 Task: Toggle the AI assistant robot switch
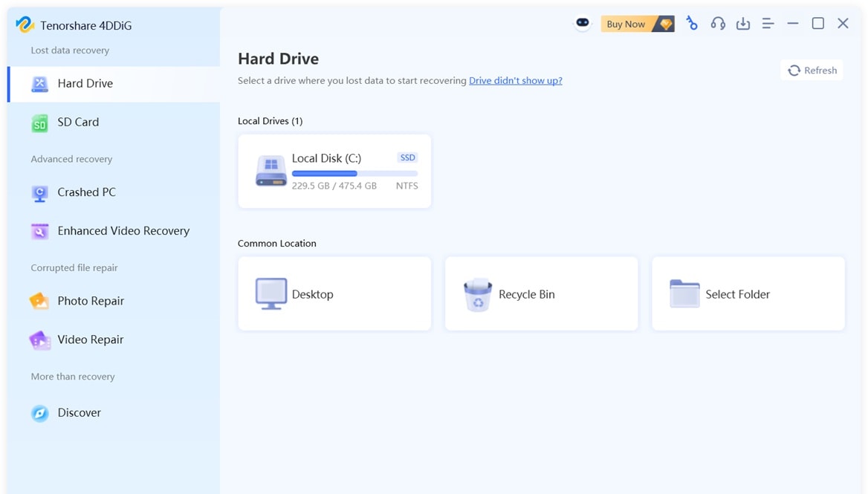(x=582, y=23)
